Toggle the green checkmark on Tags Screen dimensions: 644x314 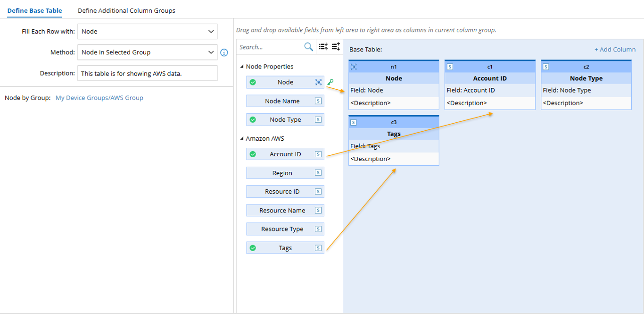tap(253, 247)
